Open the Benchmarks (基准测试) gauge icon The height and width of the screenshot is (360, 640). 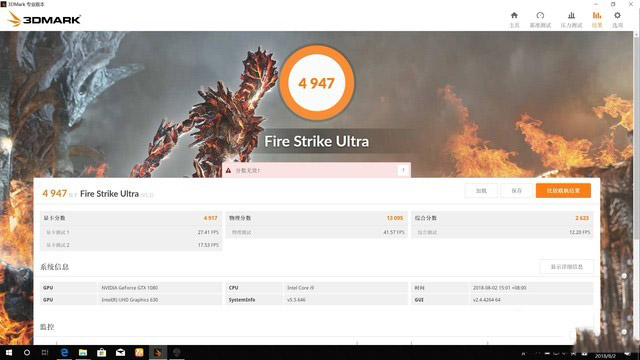(540, 16)
